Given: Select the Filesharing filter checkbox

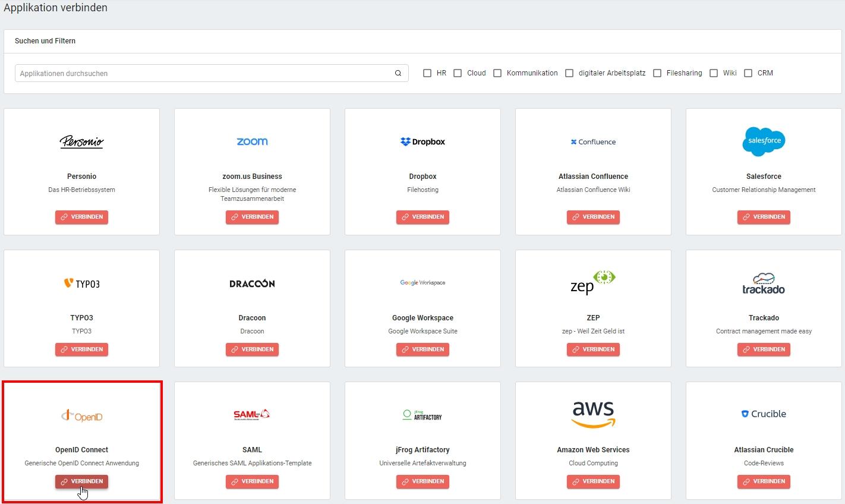Looking at the screenshot, I should (x=657, y=73).
